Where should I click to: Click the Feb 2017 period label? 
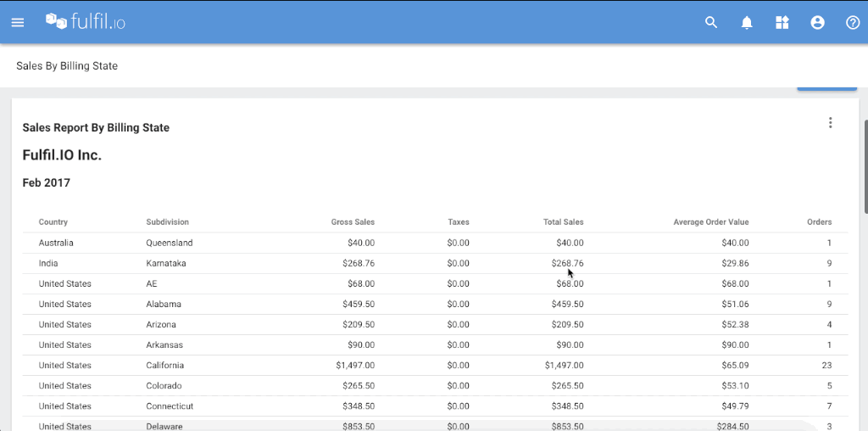coord(47,182)
